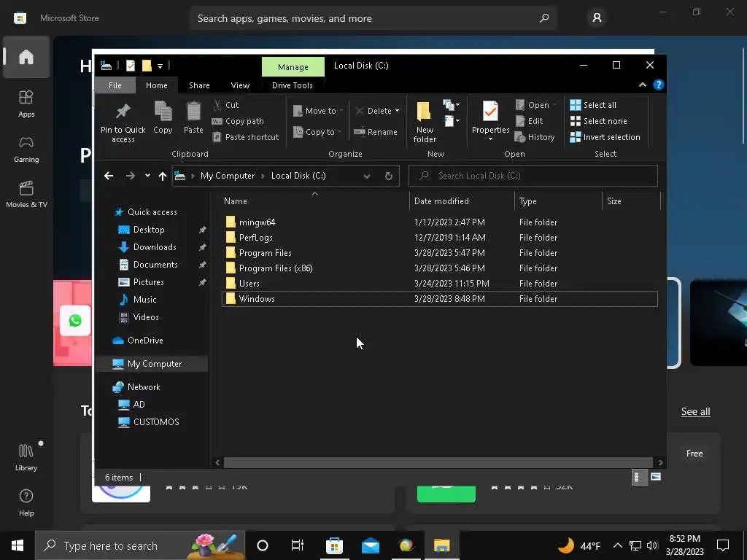
Task: Expand the Move to dropdown
Action: coord(341,111)
